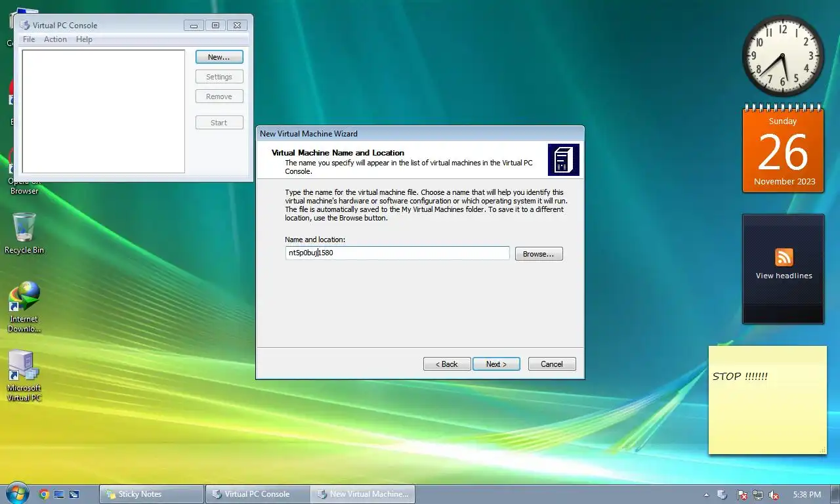Open the File menu in Virtual PC Console
840x504 pixels.
(29, 39)
